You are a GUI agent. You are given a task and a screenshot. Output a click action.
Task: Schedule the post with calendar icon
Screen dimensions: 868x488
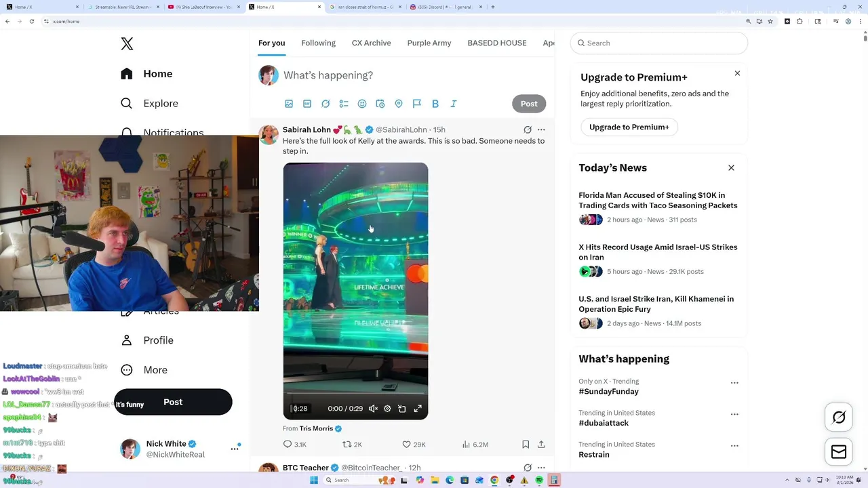pos(380,104)
